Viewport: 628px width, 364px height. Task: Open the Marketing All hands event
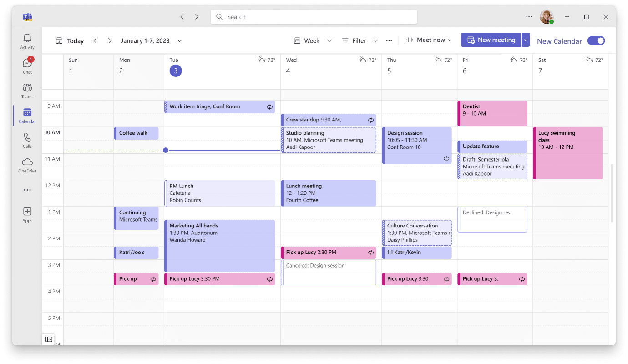pyautogui.click(x=220, y=246)
